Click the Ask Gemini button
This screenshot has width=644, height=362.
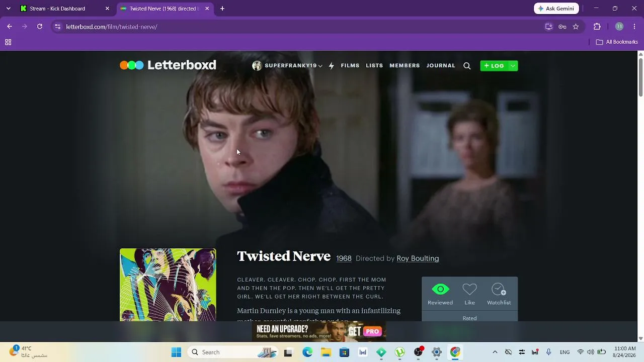point(556,9)
